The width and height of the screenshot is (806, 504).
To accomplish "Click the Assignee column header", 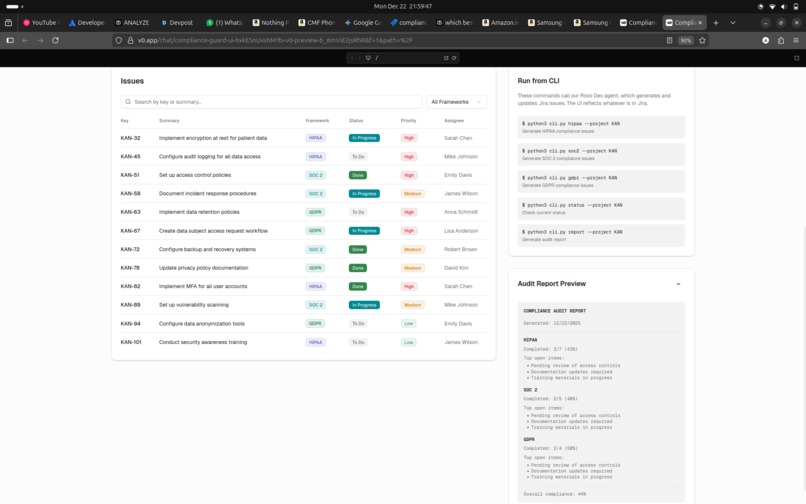I will pyautogui.click(x=454, y=120).
